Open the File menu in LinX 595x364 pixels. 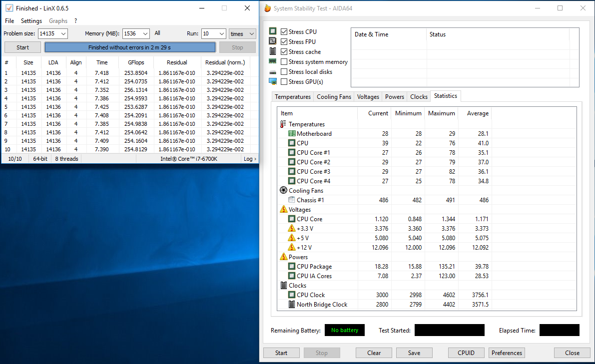(9, 21)
